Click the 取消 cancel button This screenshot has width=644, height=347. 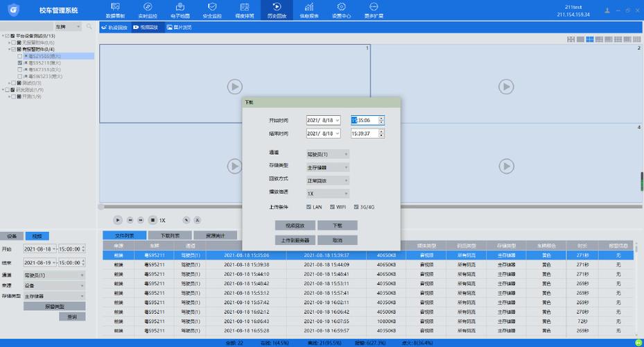[x=337, y=240]
